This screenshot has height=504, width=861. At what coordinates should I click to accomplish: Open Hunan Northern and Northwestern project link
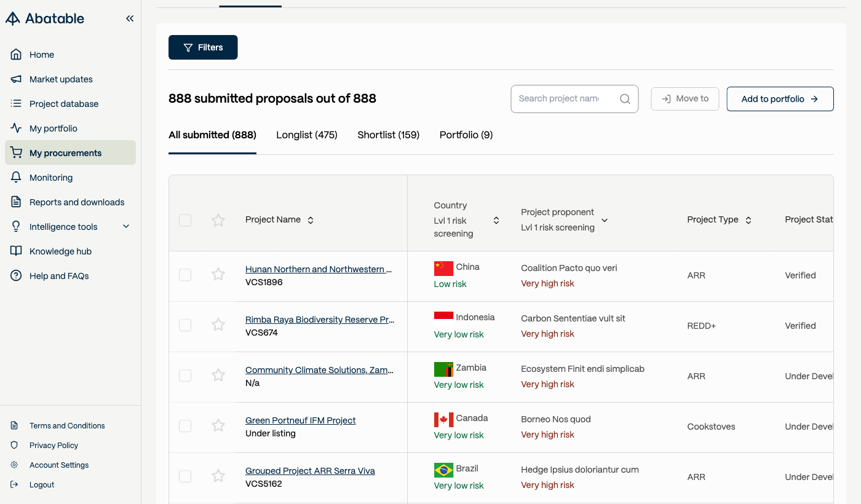click(319, 269)
